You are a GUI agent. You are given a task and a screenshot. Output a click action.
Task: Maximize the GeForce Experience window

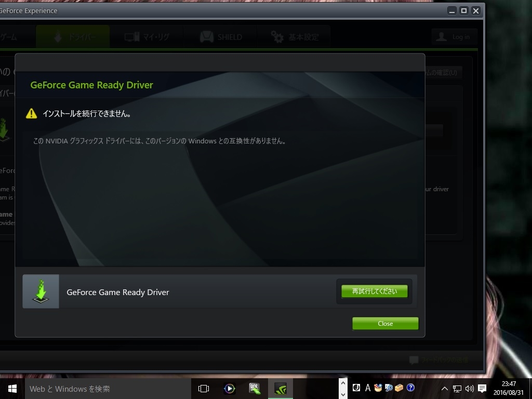(464, 11)
